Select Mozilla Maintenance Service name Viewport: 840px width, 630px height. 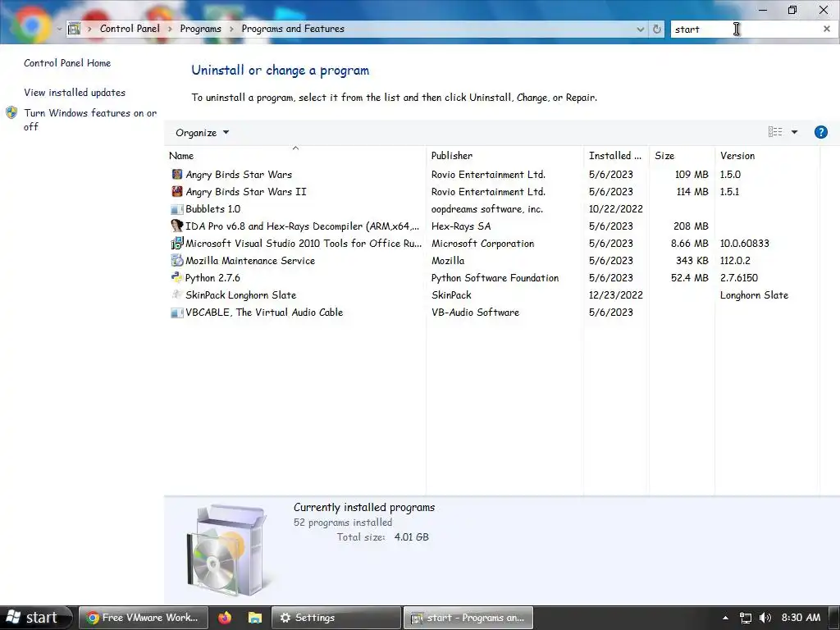coord(250,261)
